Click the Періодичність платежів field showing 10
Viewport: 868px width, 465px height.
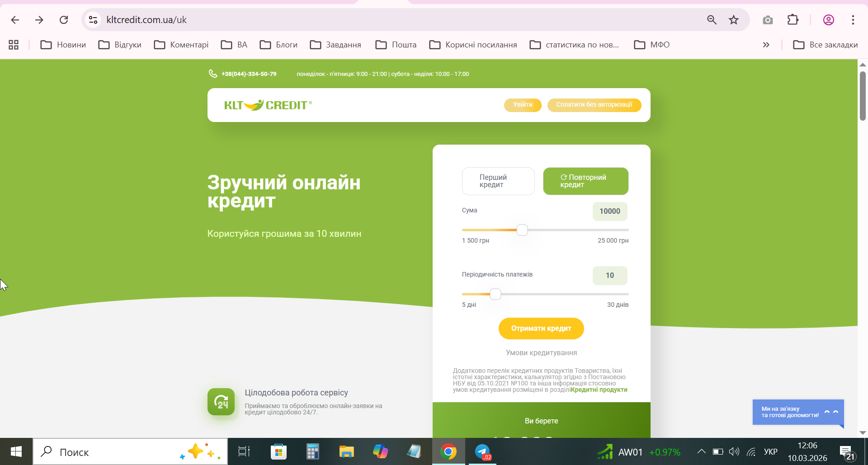[x=610, y=275]
